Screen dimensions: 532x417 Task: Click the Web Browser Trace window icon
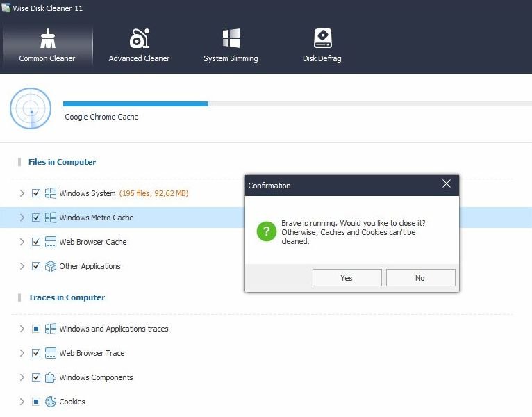tap(51, 353)
